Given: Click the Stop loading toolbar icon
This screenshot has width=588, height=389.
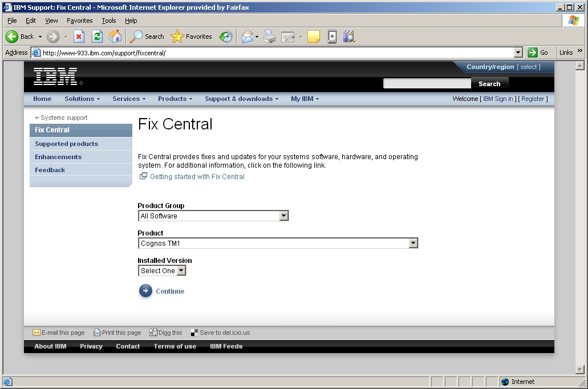Looking at the screenshot, I should 79,37.
